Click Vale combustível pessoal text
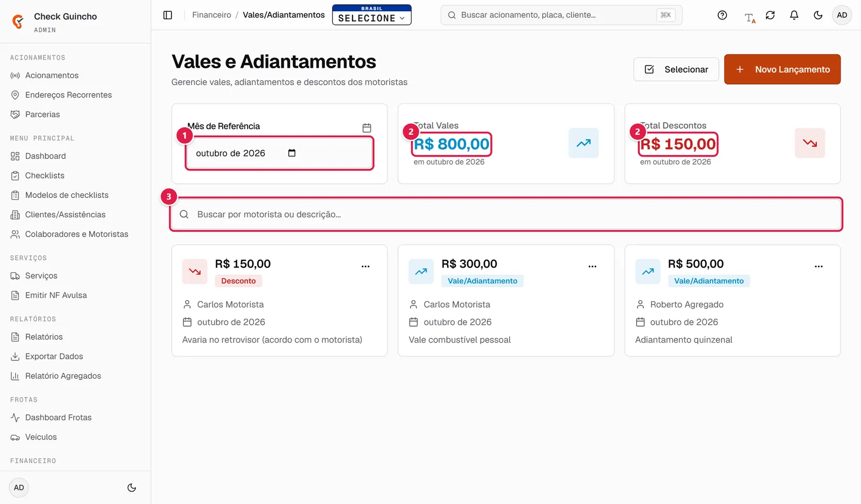861x504 pixels. [x=460, y=340]
